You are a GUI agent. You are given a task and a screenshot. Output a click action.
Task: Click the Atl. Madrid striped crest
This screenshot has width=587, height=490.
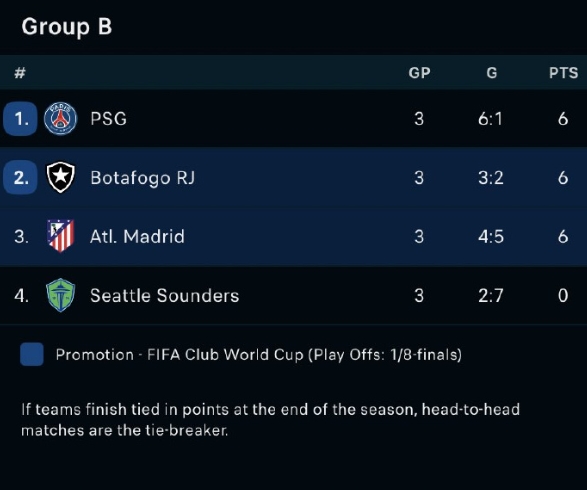(61, 236)
